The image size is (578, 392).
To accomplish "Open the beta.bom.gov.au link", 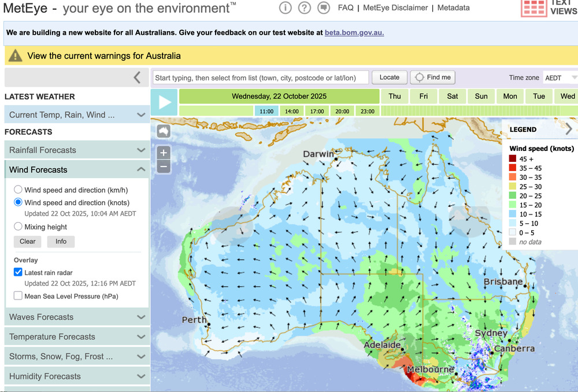I will click(354, 33).
